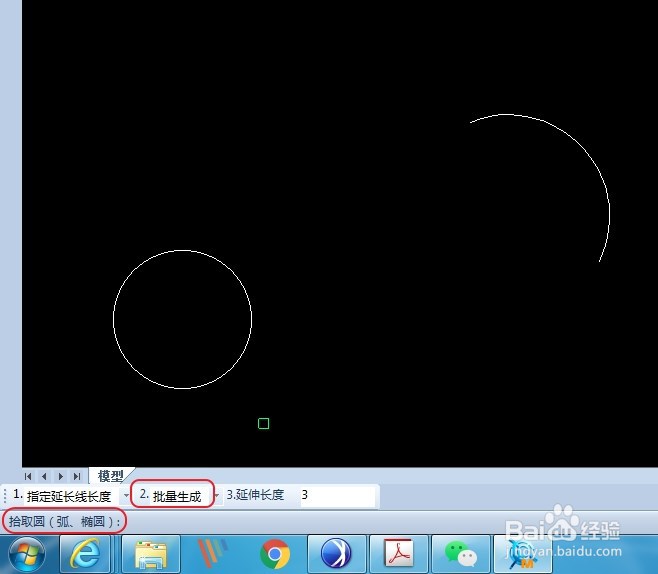Open WeChat from the taskbar
The image size is (658, 574).
(461, 555)
